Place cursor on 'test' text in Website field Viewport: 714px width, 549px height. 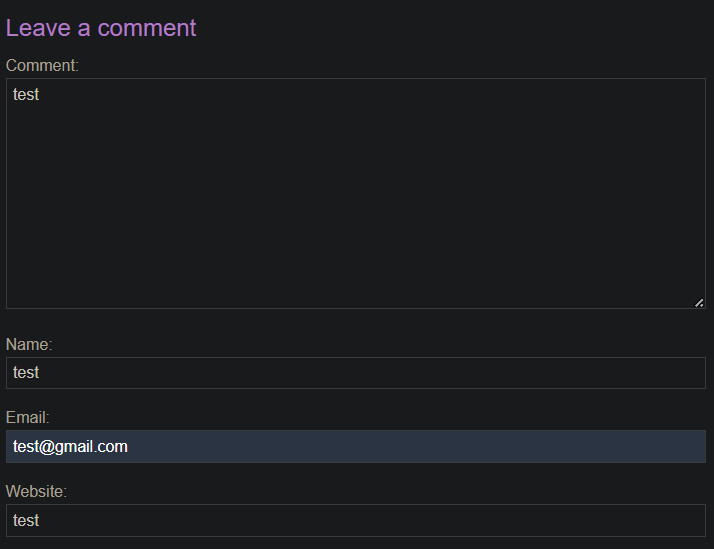26,520
